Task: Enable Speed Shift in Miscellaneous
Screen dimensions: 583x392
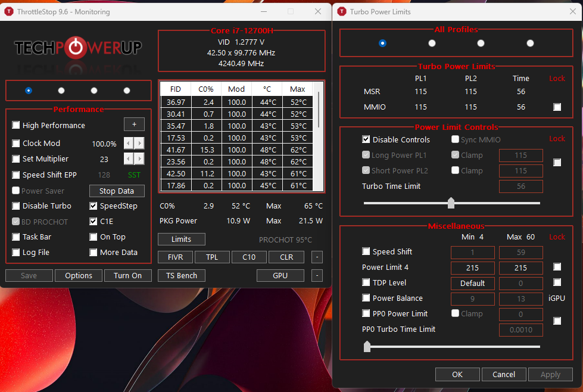Action: tap(366, 251)
